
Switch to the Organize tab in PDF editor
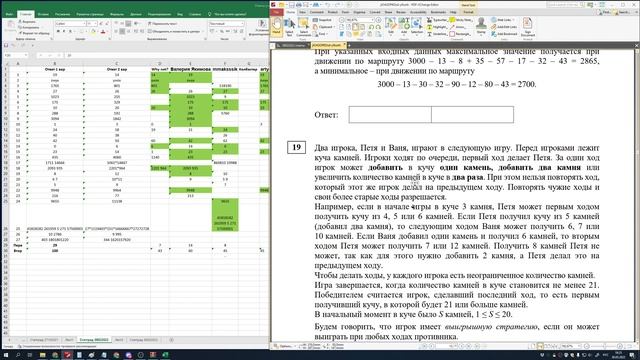pyautogui.click(x=360, y=12)
